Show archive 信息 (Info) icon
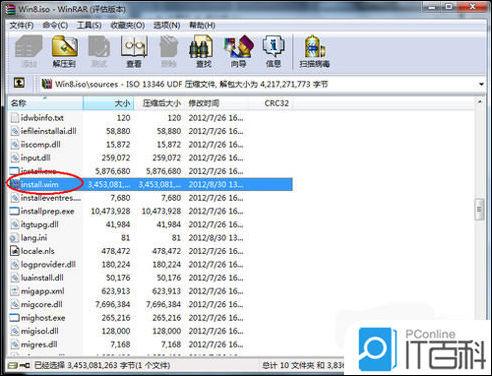Screen dimensions: 492x376 point(274,52)
